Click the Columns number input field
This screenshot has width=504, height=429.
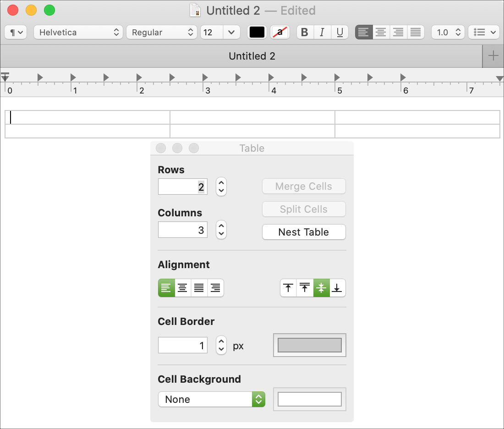coord(182,230)
